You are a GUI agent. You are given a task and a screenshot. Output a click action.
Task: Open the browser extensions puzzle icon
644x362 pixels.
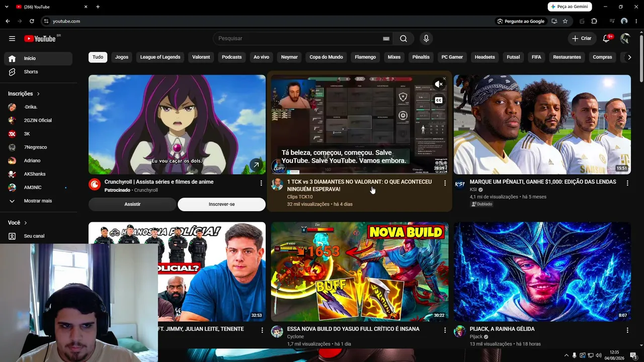594,21
